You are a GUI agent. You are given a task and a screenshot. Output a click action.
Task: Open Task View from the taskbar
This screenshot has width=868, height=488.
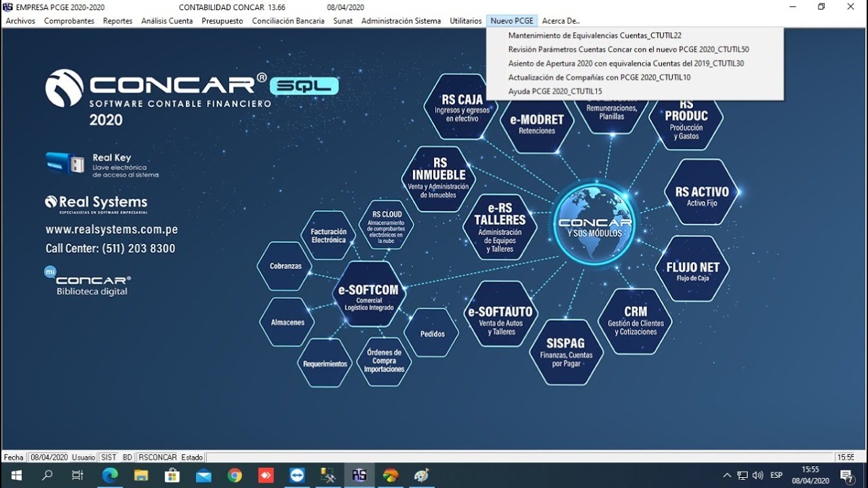click(x=78, y=475)
